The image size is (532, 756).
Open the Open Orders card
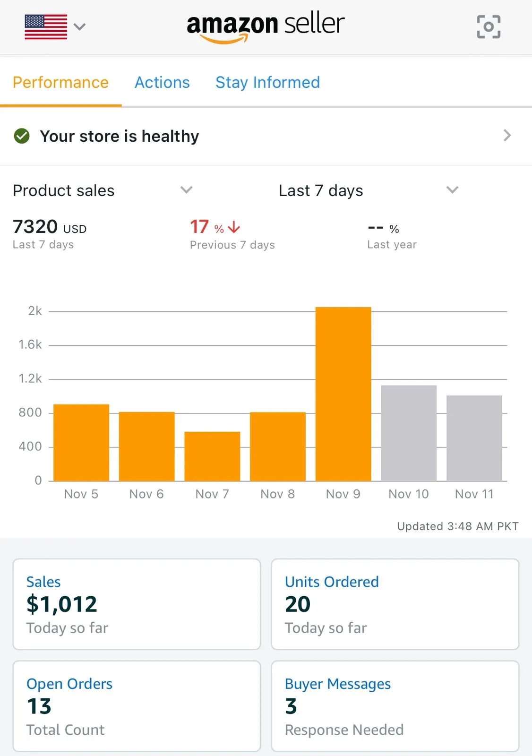(137, 706)
